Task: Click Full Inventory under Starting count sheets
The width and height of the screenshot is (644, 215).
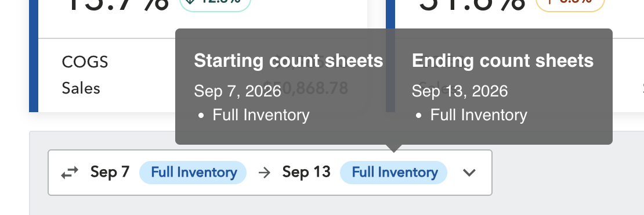Action: pyautogui.click(x=261, y=115)
